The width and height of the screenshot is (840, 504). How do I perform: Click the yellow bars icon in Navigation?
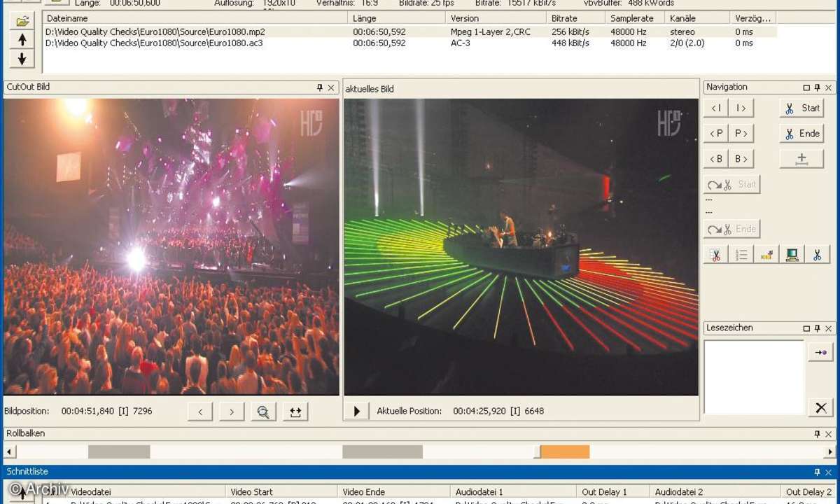[x=766, y=254]
